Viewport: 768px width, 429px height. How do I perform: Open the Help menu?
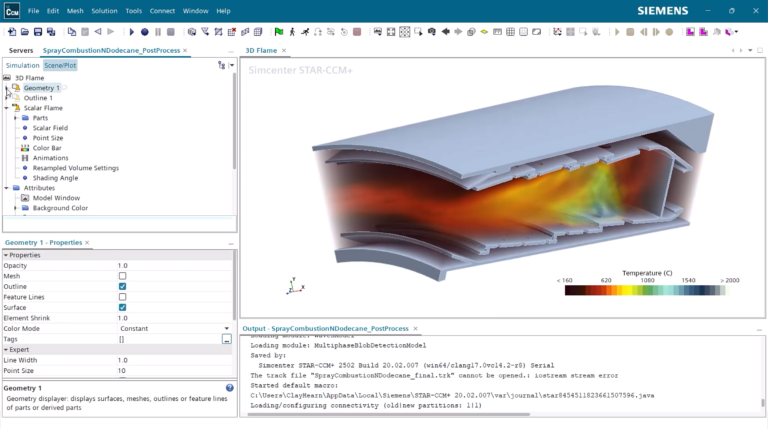click(223, 11)
